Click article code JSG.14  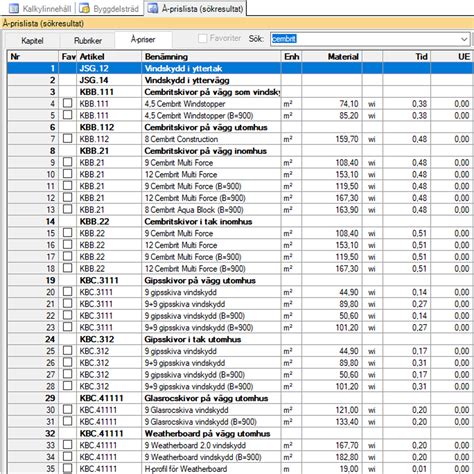coord(94,80)
